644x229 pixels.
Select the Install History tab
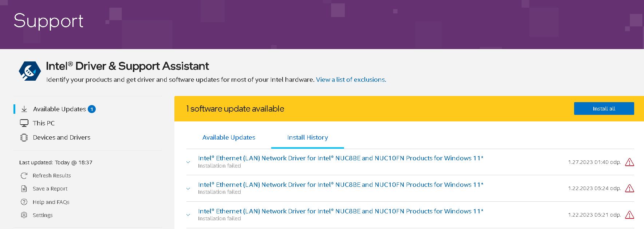(x=308, y=137)
